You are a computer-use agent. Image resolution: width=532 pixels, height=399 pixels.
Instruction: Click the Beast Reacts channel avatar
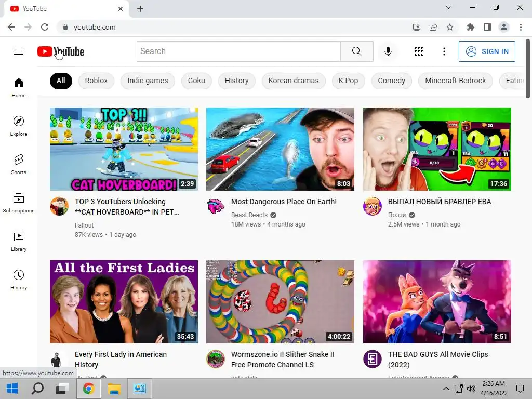(x=216, y=206)
